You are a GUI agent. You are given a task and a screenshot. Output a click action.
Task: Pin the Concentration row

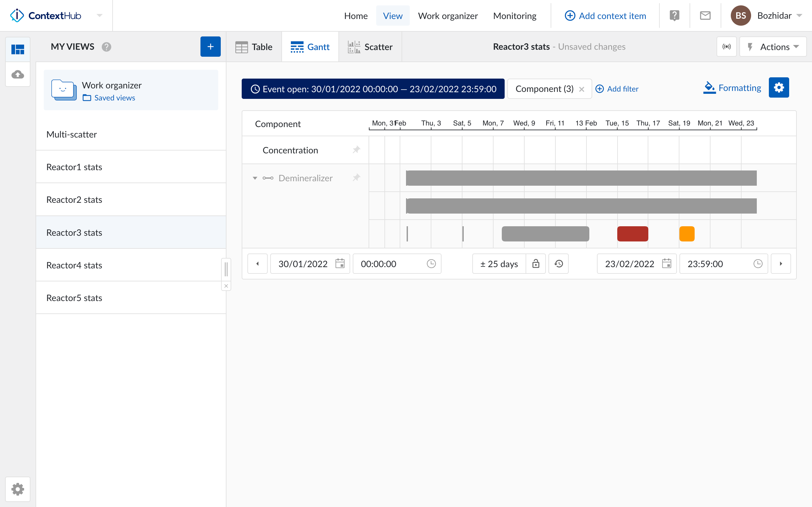(356, 150)
